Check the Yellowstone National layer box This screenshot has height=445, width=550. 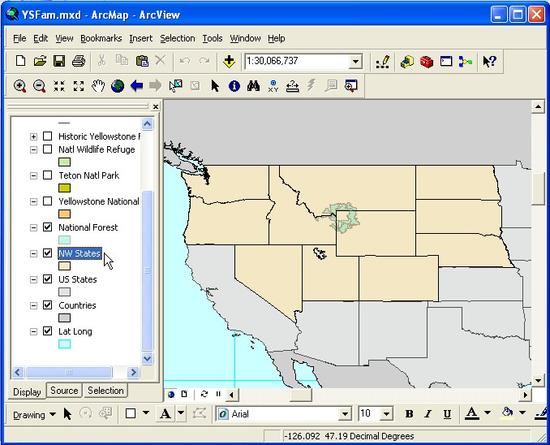pyautogui.click(x=47, y=201)
